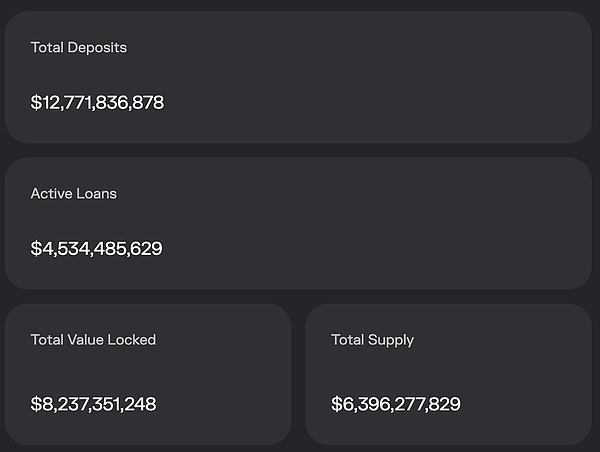Click the word "Supply" in the bottom-right card
Viewport: 600px width, 452px height.
(391, 340)
